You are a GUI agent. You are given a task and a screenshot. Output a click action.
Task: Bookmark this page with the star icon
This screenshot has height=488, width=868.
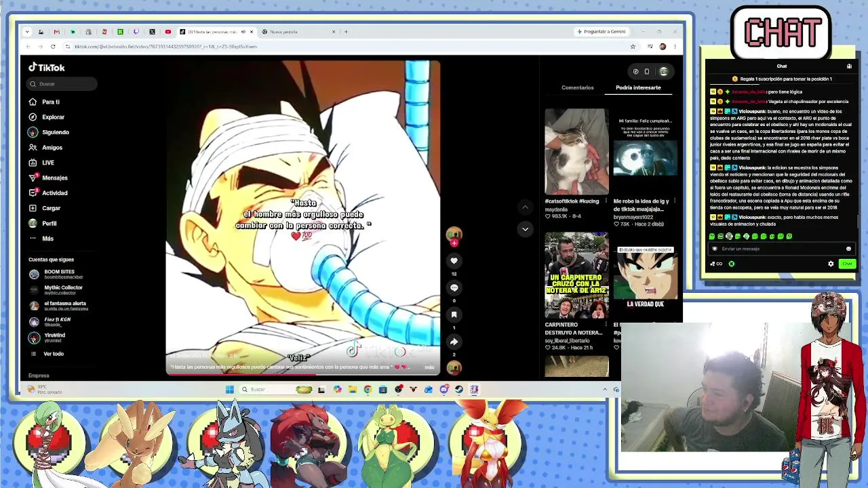tap(633, 47)
